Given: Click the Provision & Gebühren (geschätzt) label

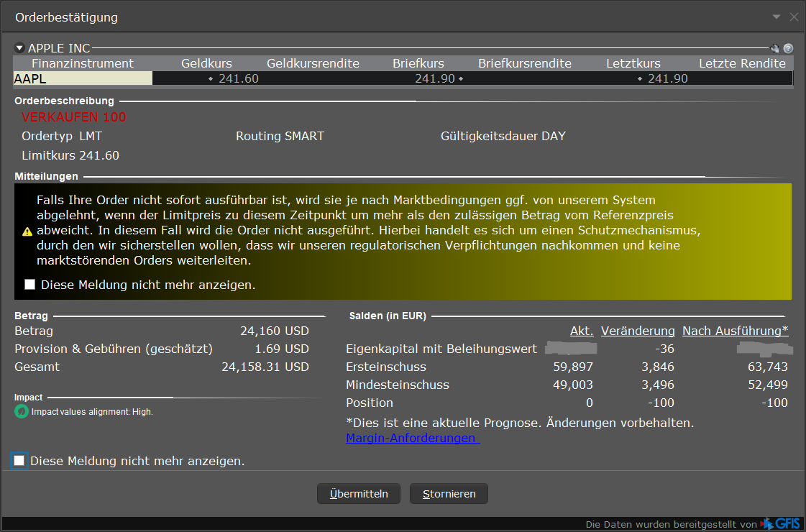Looking at the screenshot, I should 114,349.
